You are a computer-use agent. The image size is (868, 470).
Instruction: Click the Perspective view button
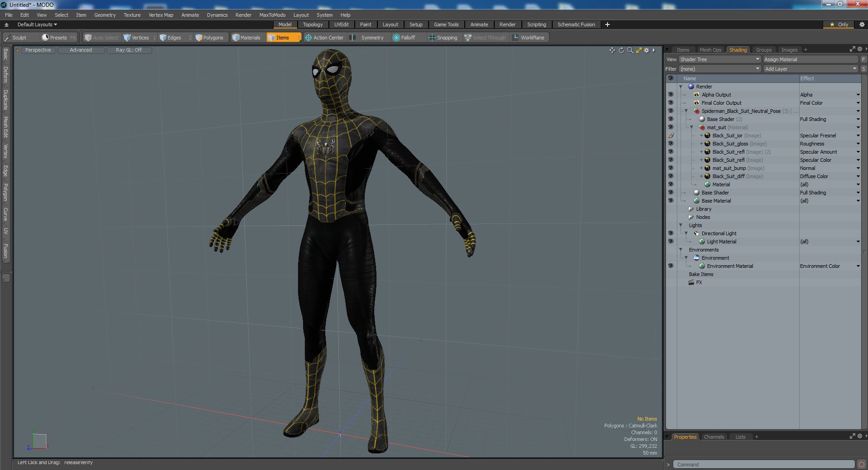point(38,50)
